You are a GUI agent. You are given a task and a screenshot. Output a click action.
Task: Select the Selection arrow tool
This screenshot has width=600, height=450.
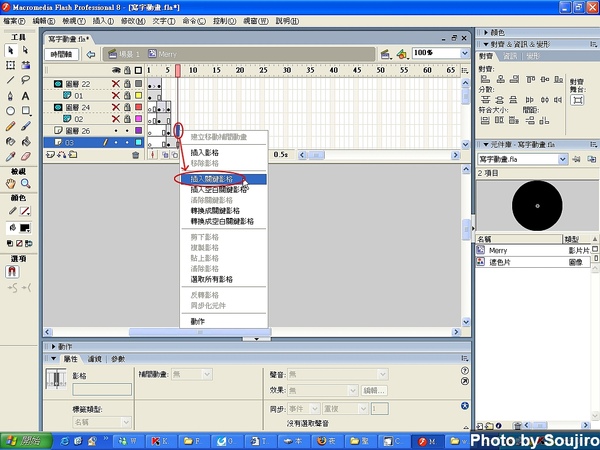coord(11,50)
